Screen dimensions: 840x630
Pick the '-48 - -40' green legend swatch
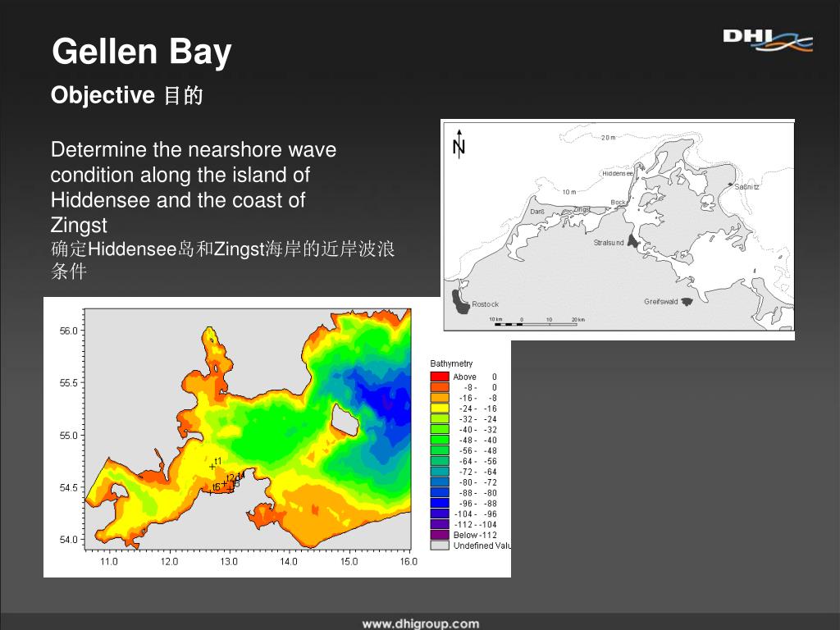[440, 440]
